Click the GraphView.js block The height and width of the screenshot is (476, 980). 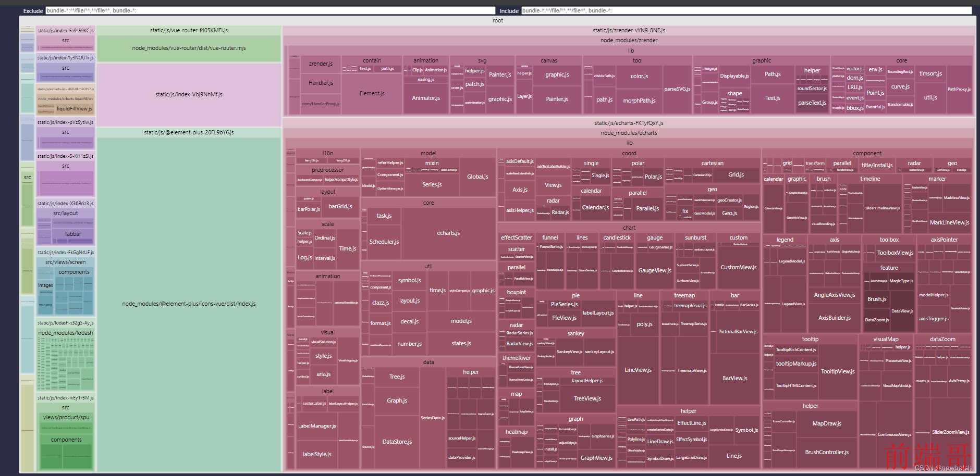[x=596, y=458]
